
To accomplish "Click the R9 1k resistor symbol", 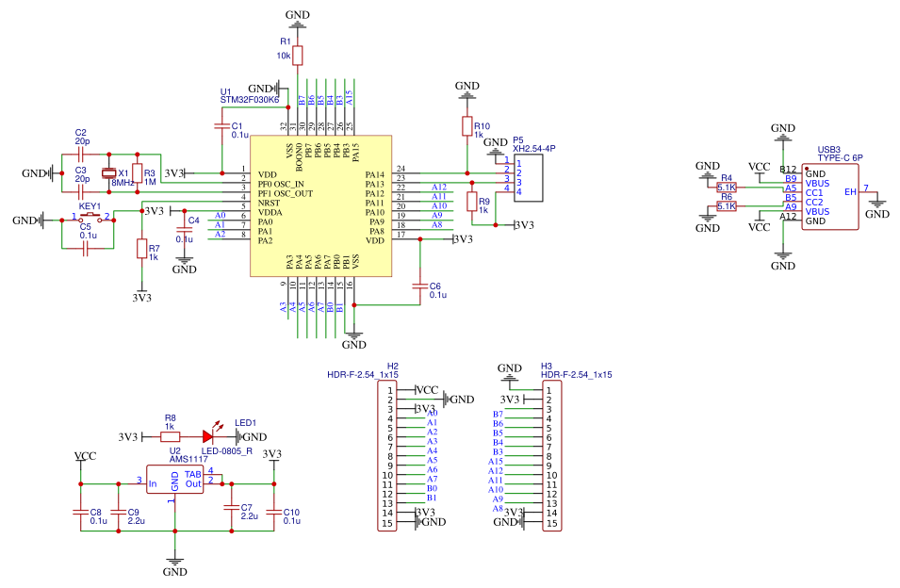I will coord(472,202).
